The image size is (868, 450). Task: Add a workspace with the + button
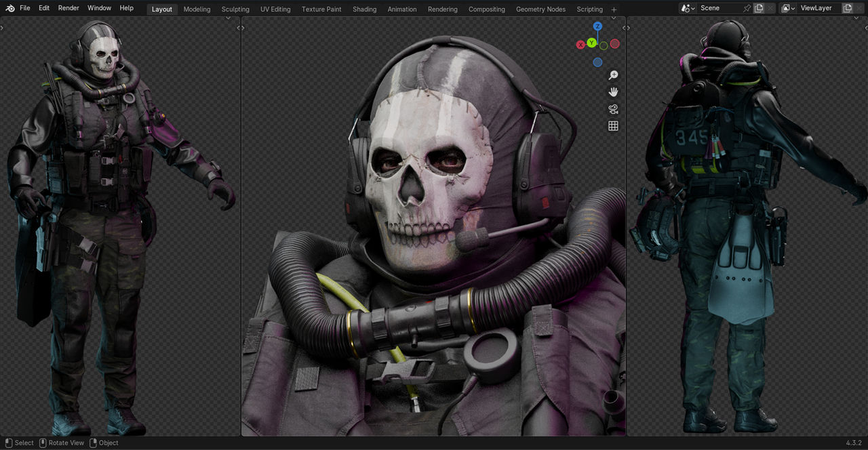click(x=614, y=9)
